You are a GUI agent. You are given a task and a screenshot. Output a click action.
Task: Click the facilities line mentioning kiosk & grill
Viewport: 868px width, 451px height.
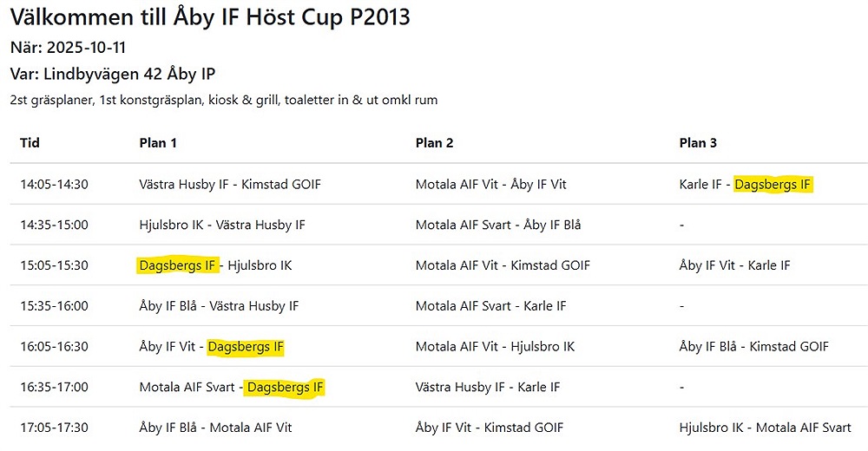pyautogui.click(x=223, y=100)
